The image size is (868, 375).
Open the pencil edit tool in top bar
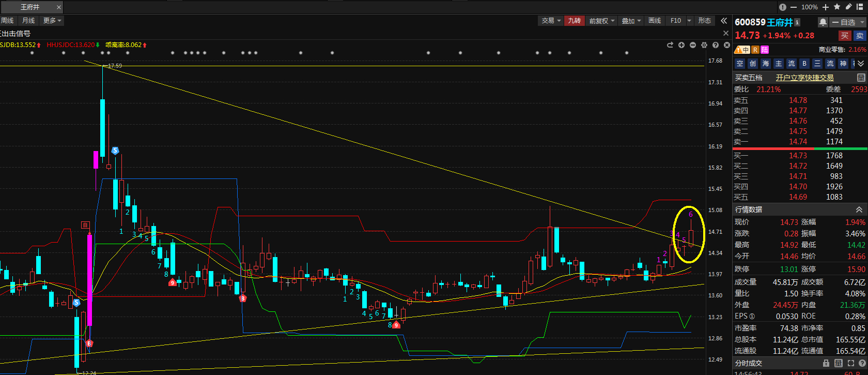coord(848,7)
